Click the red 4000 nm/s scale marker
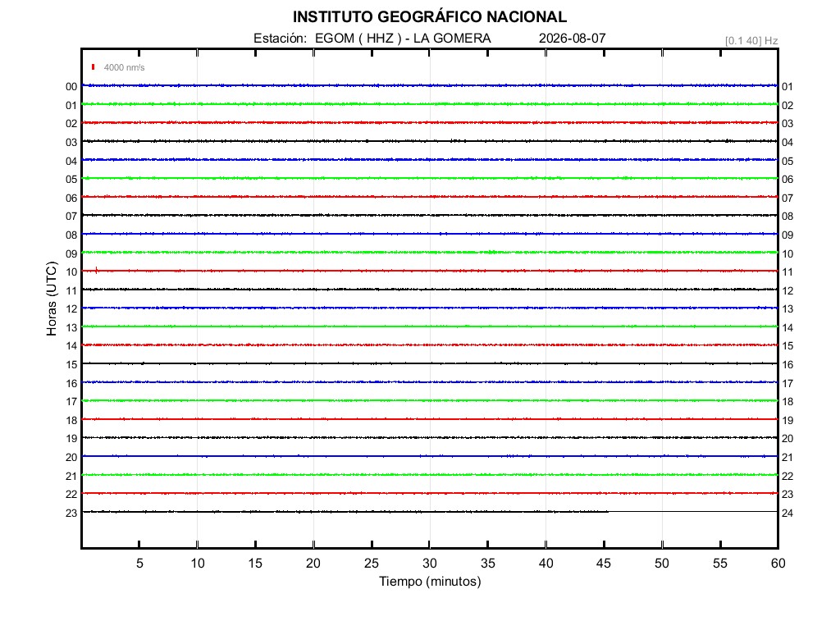The width and height of the screenshot is (840, 630). pyautogui.click(x=94, y=67)
